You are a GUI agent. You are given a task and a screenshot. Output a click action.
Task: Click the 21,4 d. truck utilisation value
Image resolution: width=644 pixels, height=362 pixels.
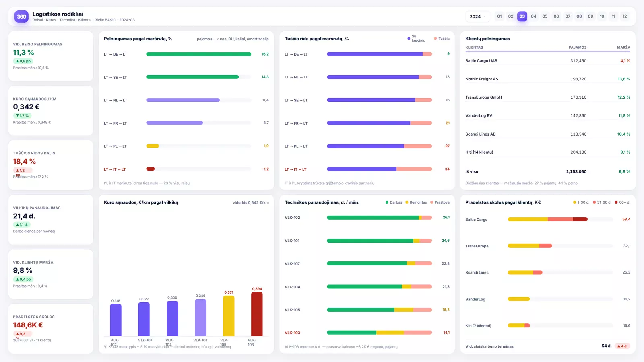(24, 216)
